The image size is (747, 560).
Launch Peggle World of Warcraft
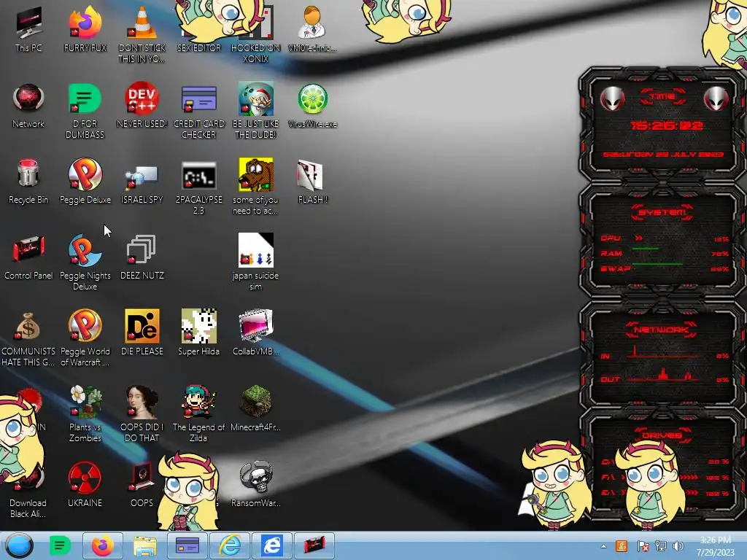pos(85,338)
